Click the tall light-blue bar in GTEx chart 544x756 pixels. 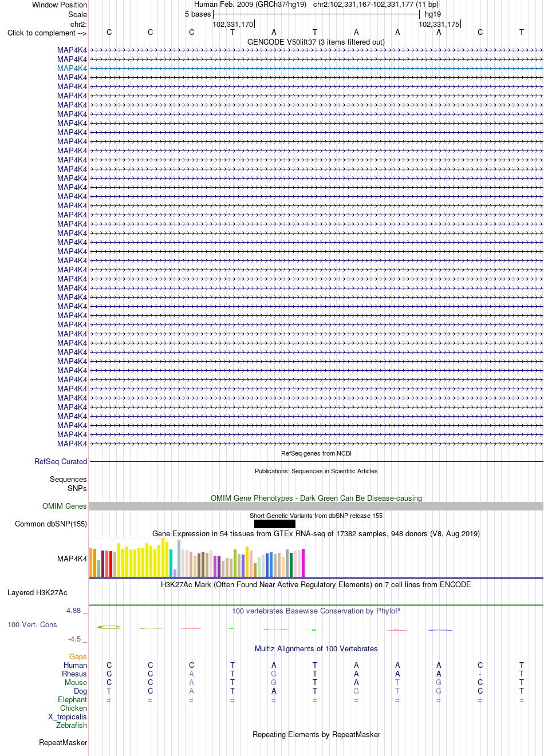point(179,558)
